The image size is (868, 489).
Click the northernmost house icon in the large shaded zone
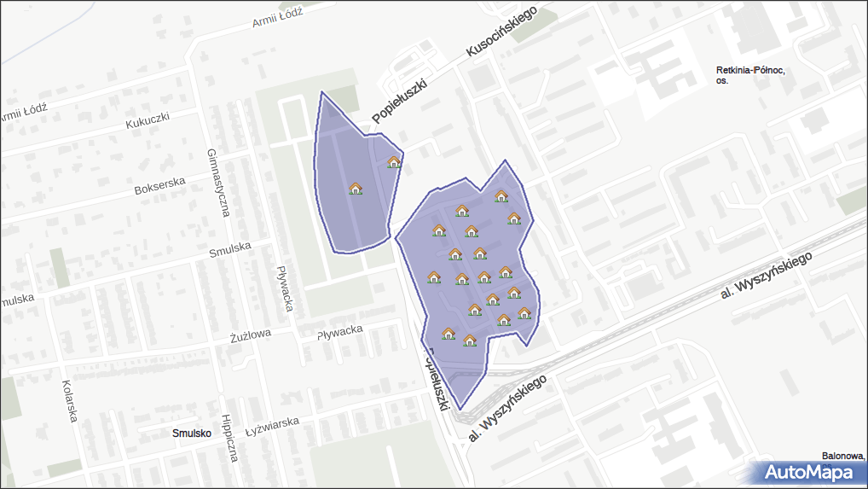[x=501, y=197]
